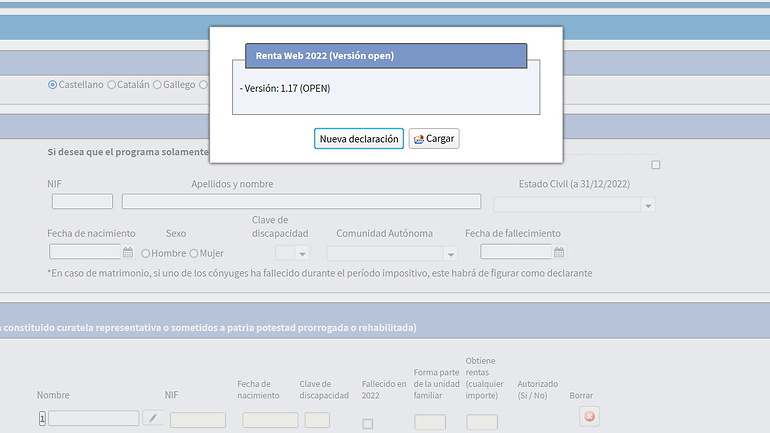Choose Hombre as sex
770x433 pixels.
tap(145, 253)
